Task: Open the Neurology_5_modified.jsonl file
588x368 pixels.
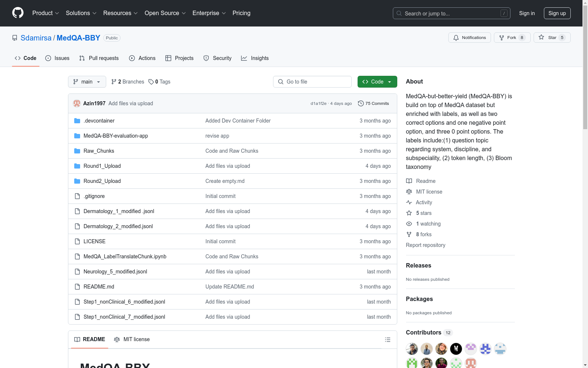Action: click(115, 272)
